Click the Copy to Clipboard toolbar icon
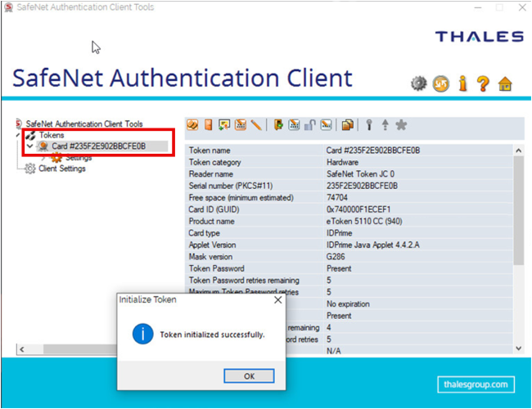 point(347,125)
